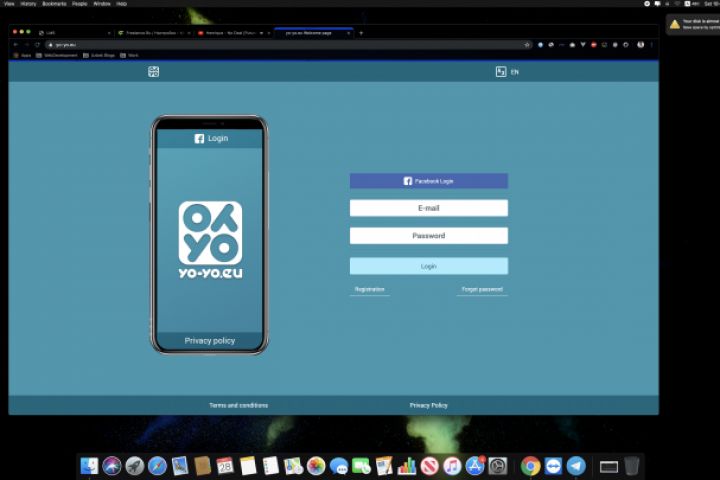Open Telegram from the dock
The image size is (720, 480).
pyautogui.click(x=576, y=466)
